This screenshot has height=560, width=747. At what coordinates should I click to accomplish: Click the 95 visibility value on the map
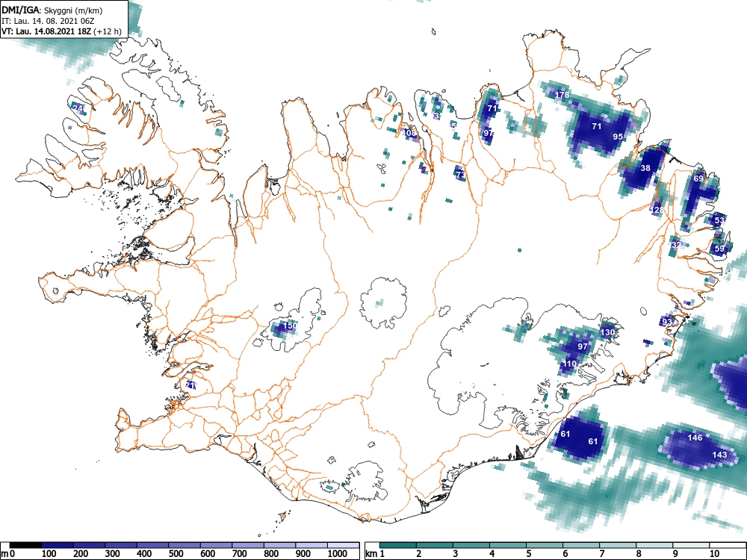click(618, 137)
